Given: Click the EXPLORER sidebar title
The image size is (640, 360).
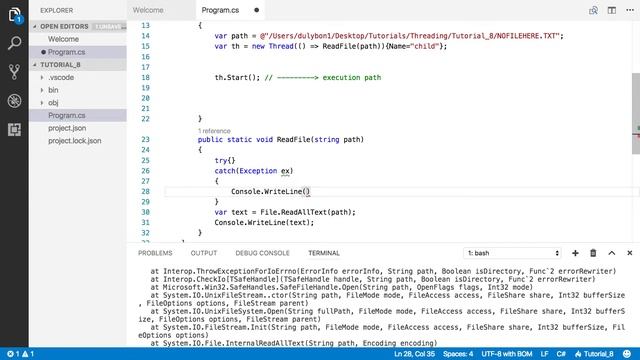Looking at the screenshot, I should point(57,10).
